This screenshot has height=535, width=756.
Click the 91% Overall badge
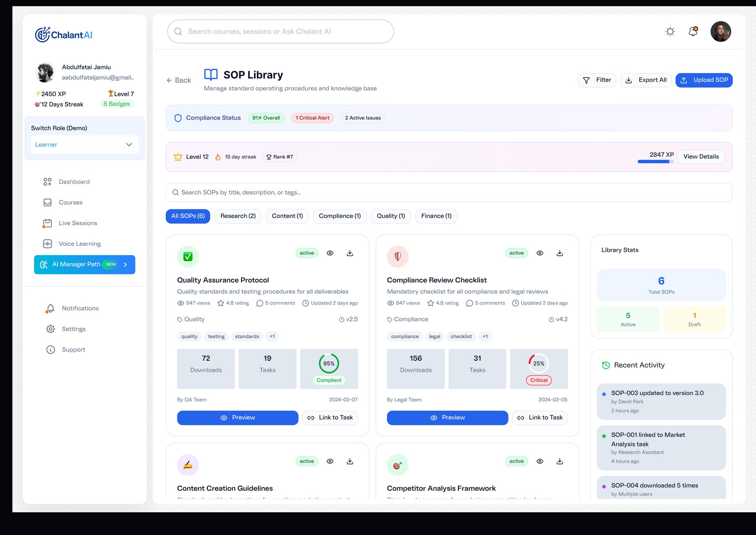266,118
